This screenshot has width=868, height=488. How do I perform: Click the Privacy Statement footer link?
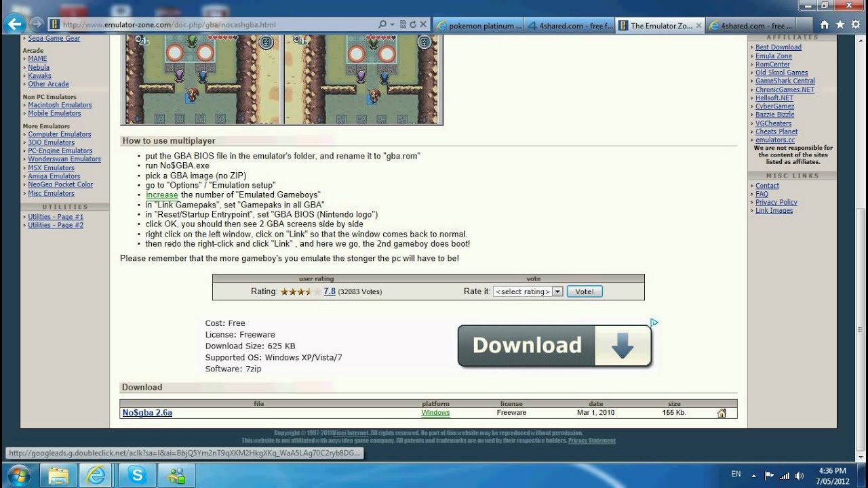592,441
